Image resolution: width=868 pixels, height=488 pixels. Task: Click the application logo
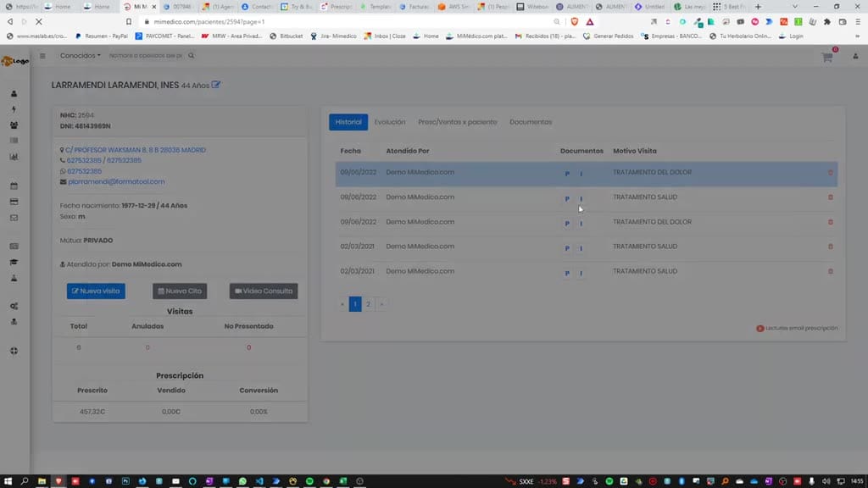pos(15,61)
